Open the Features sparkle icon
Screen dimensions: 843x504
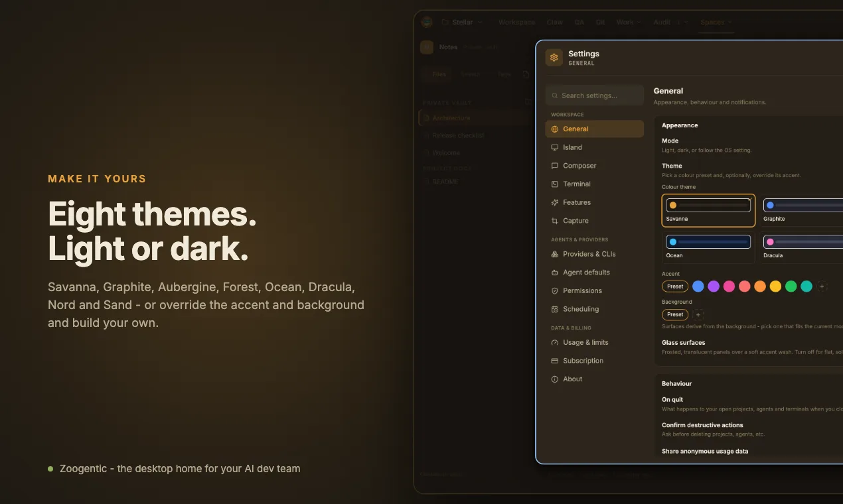point(555,202)
